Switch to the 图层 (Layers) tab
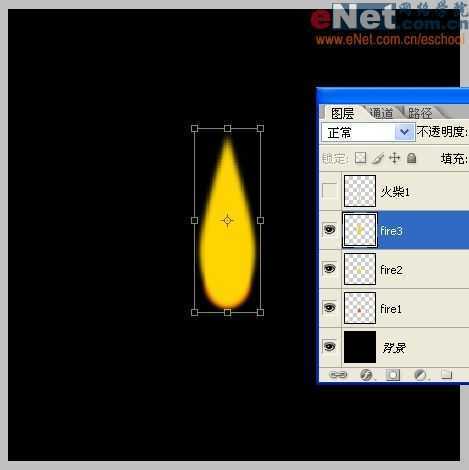Screen dimensions: 469x470 343,113
